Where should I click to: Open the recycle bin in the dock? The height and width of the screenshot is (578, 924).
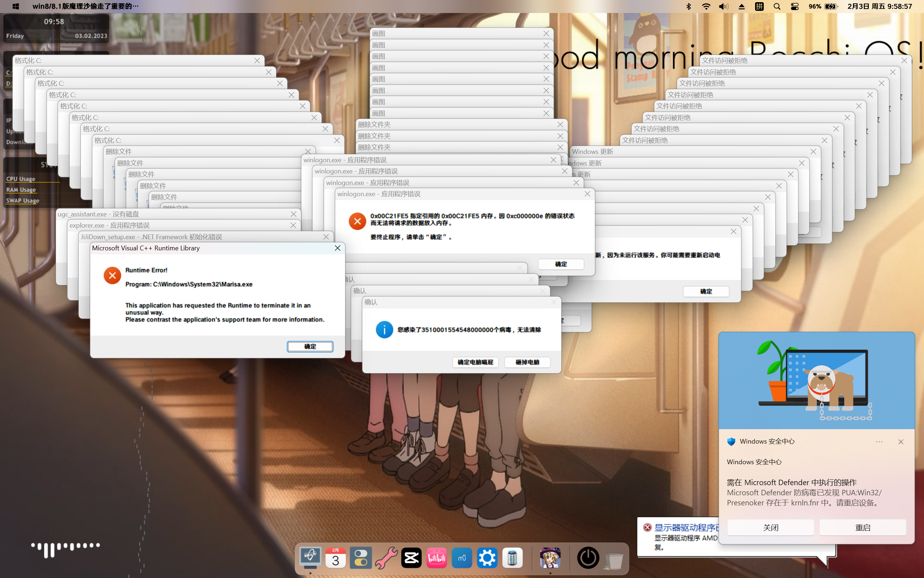pos(614,560)
